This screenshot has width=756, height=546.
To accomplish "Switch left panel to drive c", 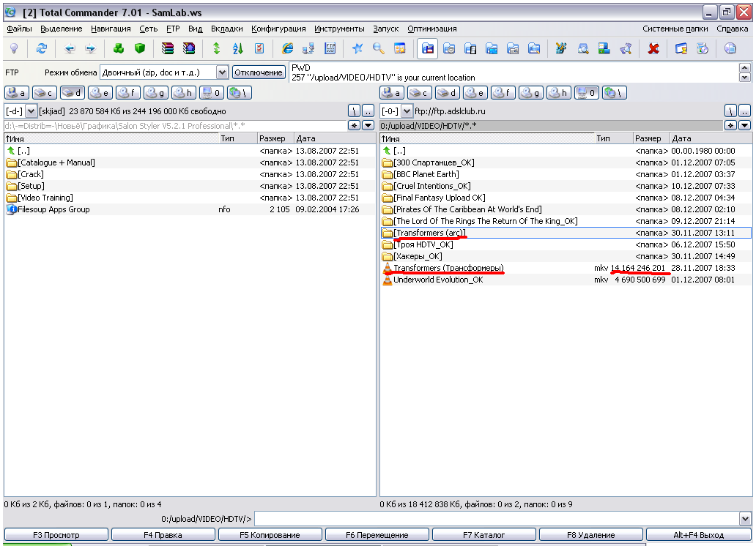I will (45, 92).
